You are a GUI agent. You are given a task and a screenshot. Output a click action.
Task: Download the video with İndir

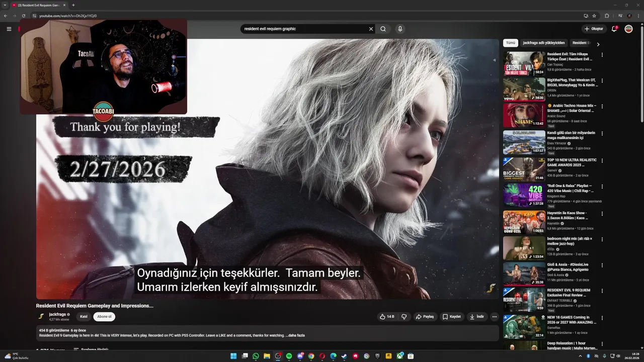point(477,317)
